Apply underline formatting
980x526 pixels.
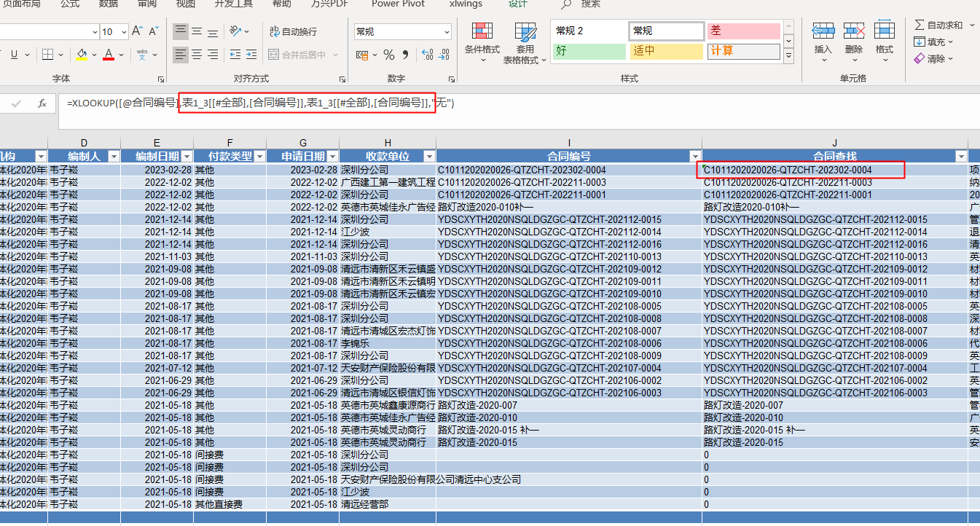14,55
